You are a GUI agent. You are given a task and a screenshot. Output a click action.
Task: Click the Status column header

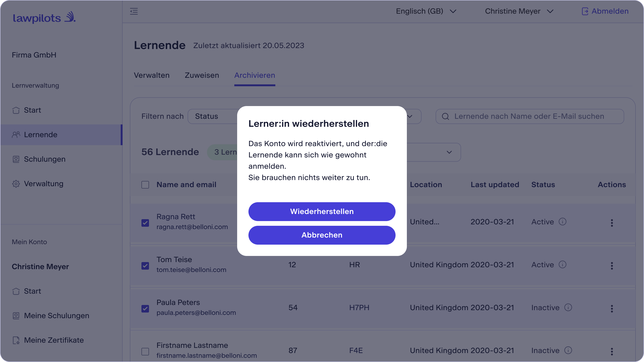[x=543, y=185]
